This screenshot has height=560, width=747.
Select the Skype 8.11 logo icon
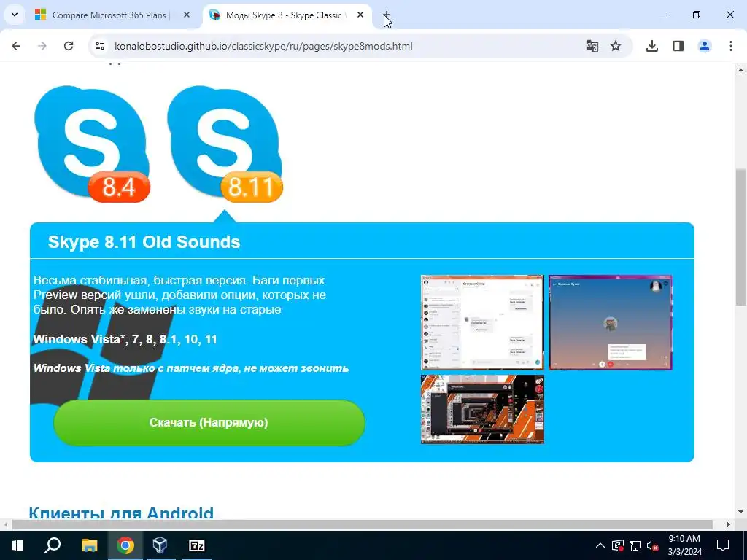(x=225, y=144)
